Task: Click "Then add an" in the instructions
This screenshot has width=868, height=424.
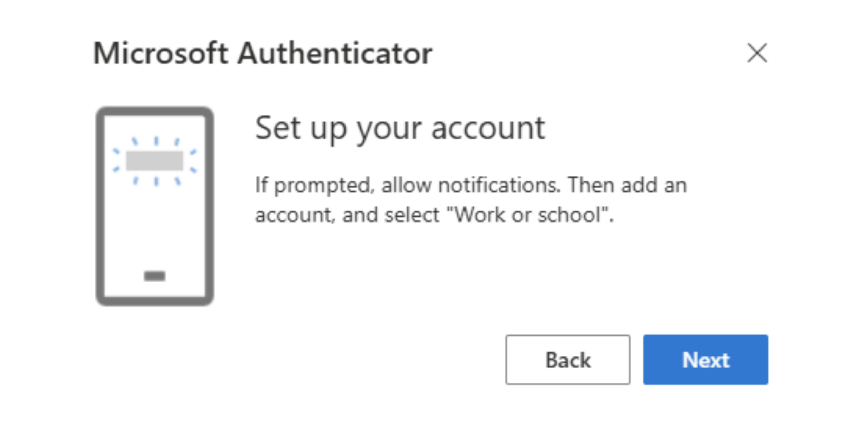Action: click(628, 185)
